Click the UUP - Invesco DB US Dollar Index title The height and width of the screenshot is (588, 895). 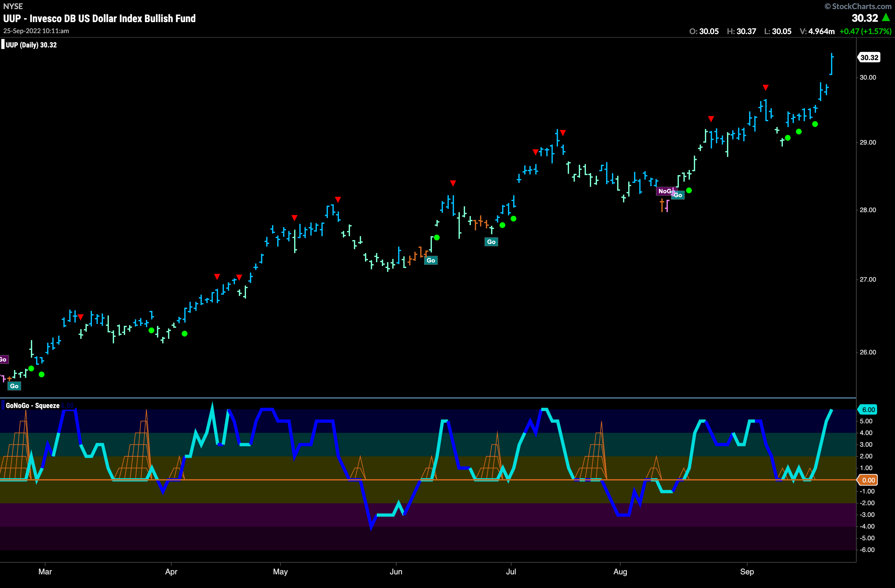click(99, 19)
